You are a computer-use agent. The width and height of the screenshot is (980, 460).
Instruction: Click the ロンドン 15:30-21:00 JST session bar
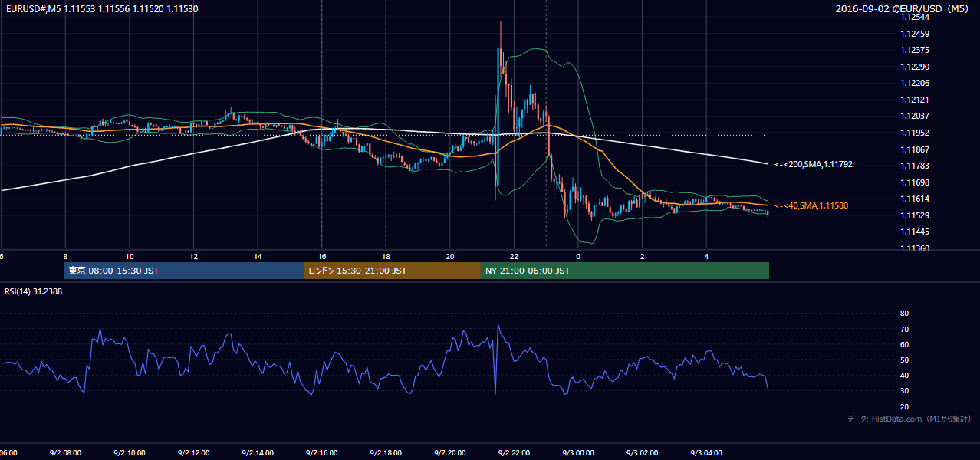(x=393, y=271)
